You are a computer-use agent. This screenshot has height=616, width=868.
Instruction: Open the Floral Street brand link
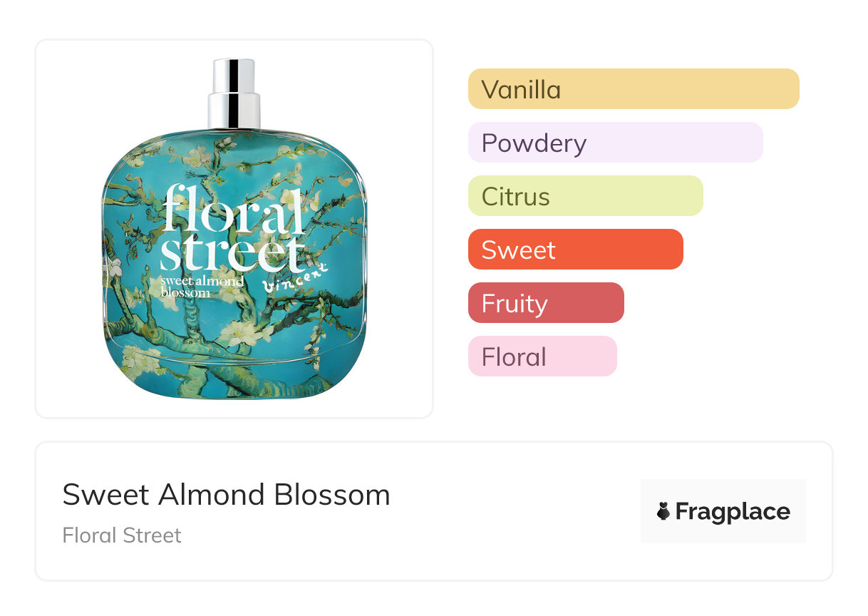pyautogui.click(x=122, y=535)
